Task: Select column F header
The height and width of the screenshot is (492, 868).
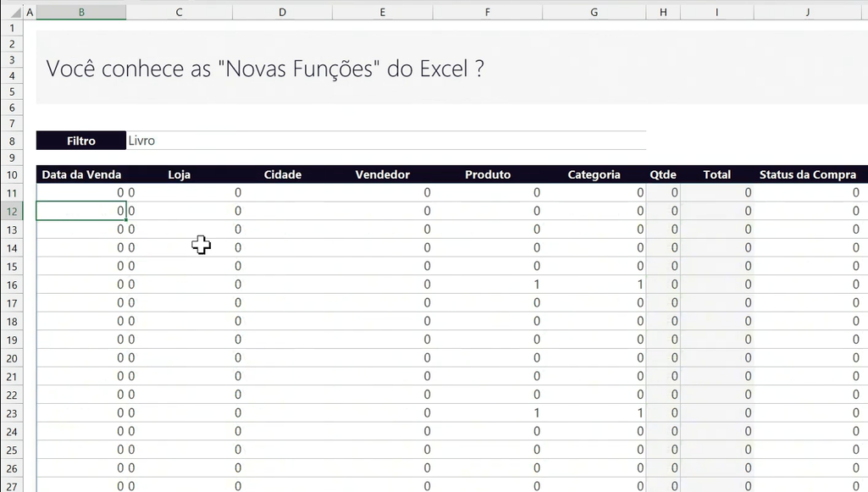Action: (487, 12)
